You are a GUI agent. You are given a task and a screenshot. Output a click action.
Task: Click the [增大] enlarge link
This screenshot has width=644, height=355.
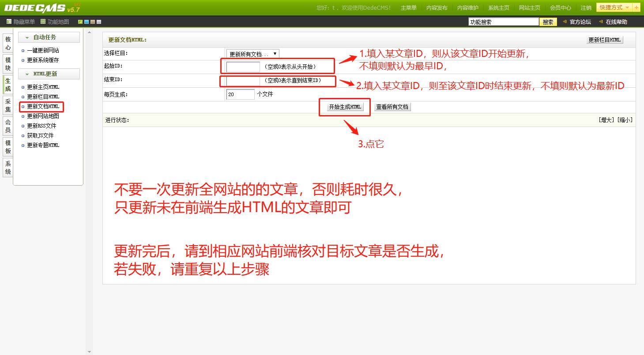coord(606,120)
